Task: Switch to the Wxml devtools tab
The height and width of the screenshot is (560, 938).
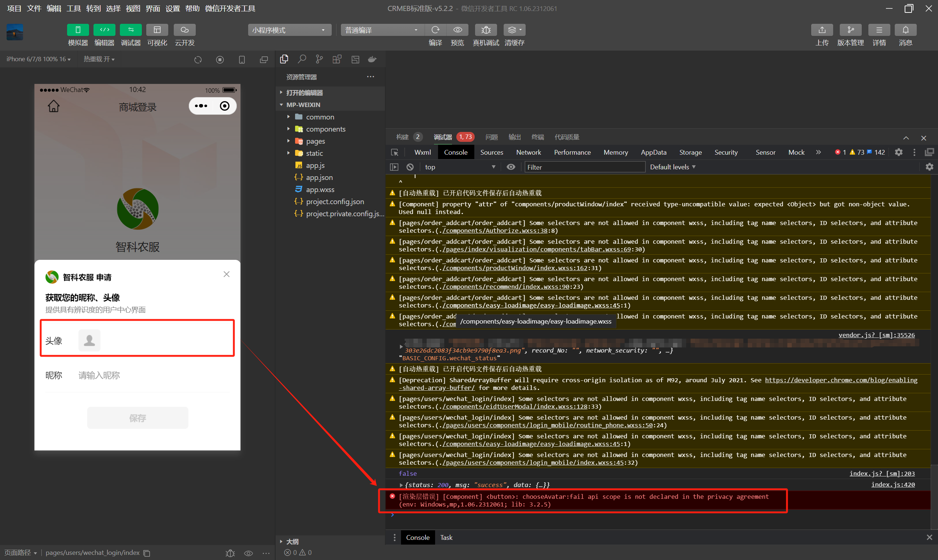Action: [422, 152]
